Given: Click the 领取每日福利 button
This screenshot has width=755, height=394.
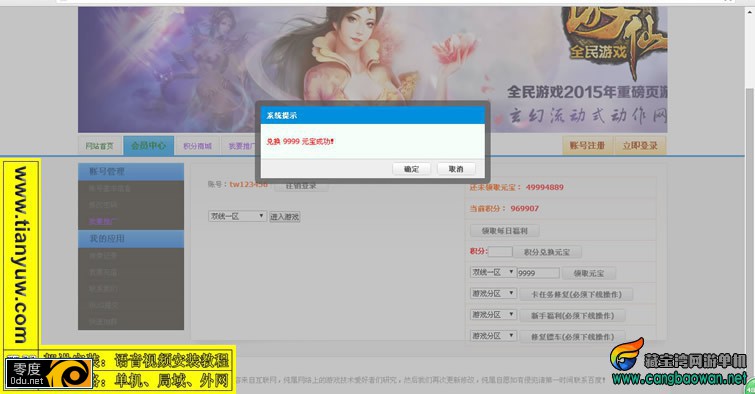Looking at the screenshot, I should 505,231.
